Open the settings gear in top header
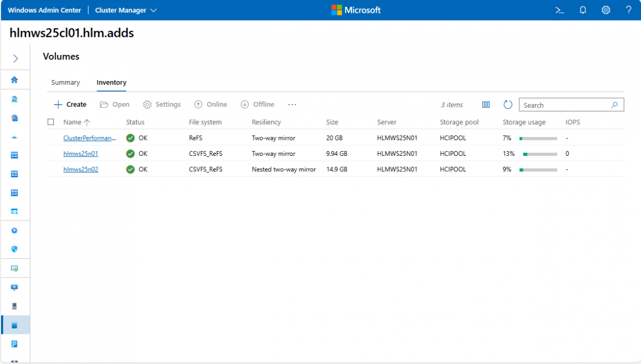641x364 pixels. (x=606, y=10)
